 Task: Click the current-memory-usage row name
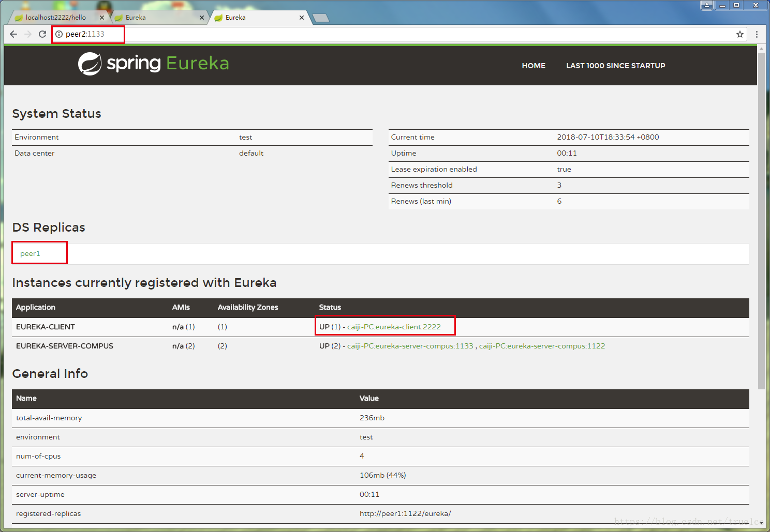[x=56, y=475]
